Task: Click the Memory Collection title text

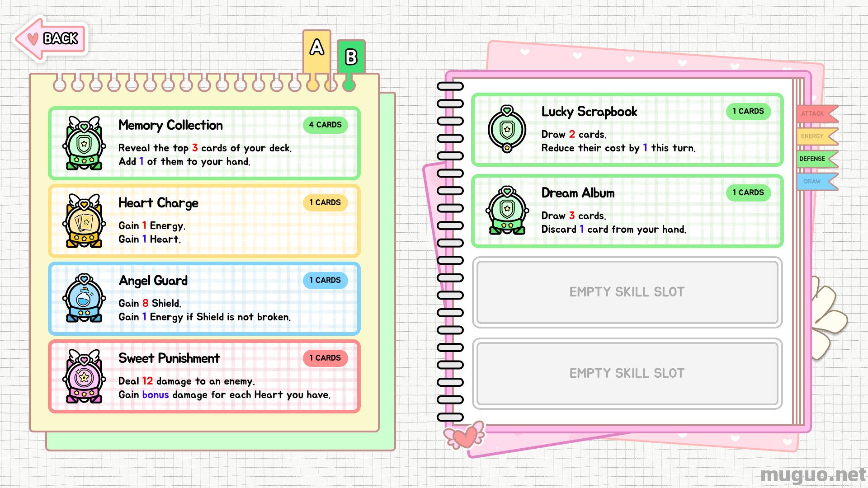Action: click(x=170, y=125)
